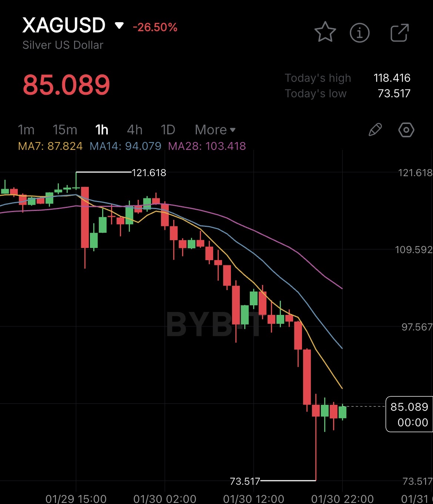Select the 1h timeframe tab

coord(102,130)
